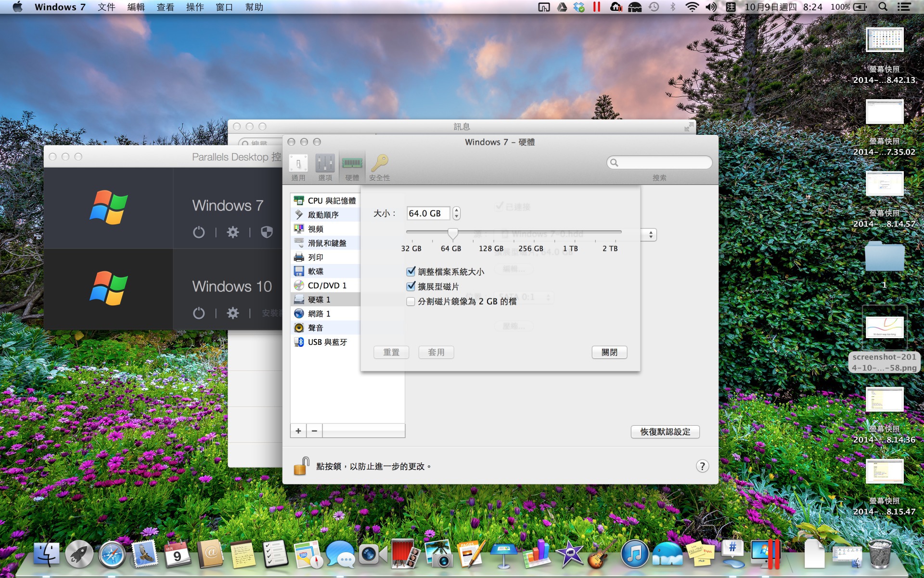Open the 選項 (Options) settings tab
Image resolution: width=924 pixels, height=578 pixels.
click(x=325, y=167)
